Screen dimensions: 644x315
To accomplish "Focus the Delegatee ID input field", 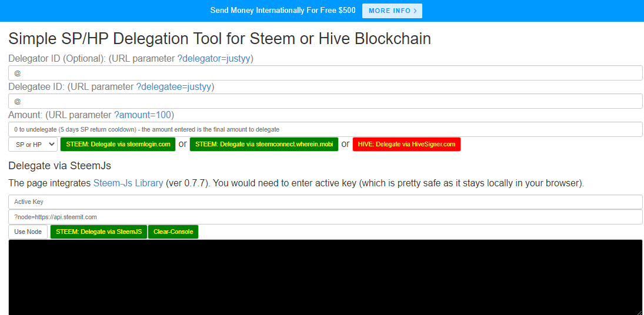I will (x=325, y=101).
